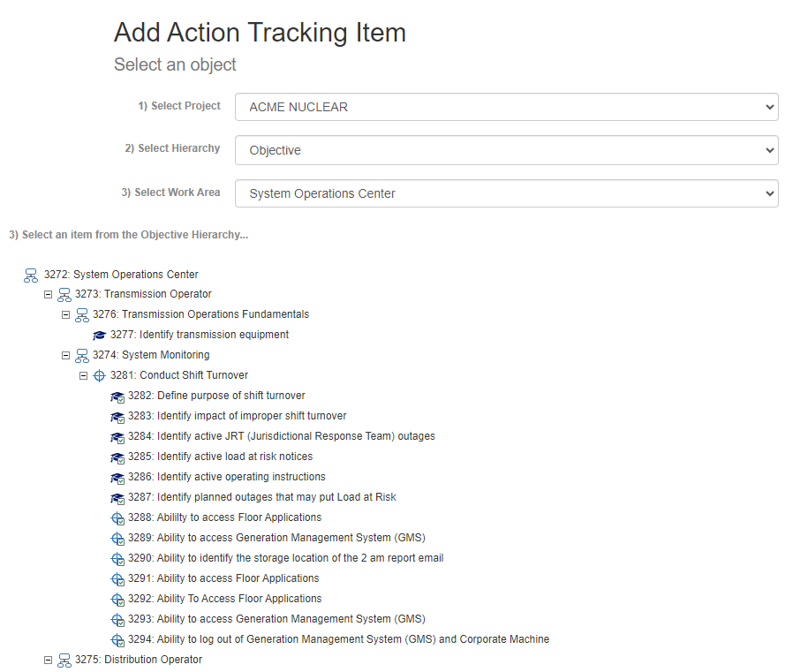Click the target icon beside item 3290

[x=117, y=559]
